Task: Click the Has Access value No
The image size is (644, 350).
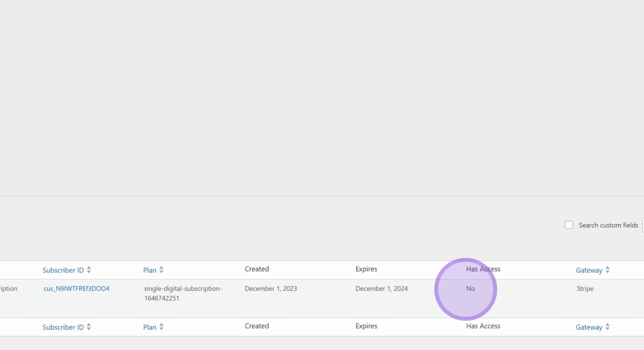Action: point(471,288)
